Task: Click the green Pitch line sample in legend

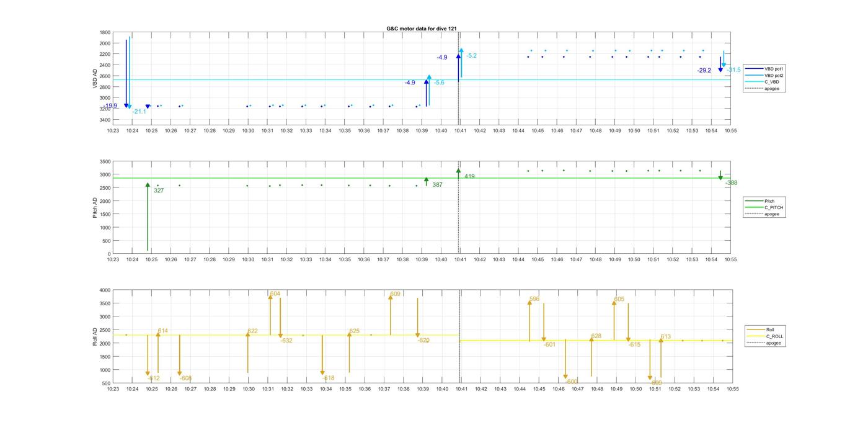Action: [754, 201]
